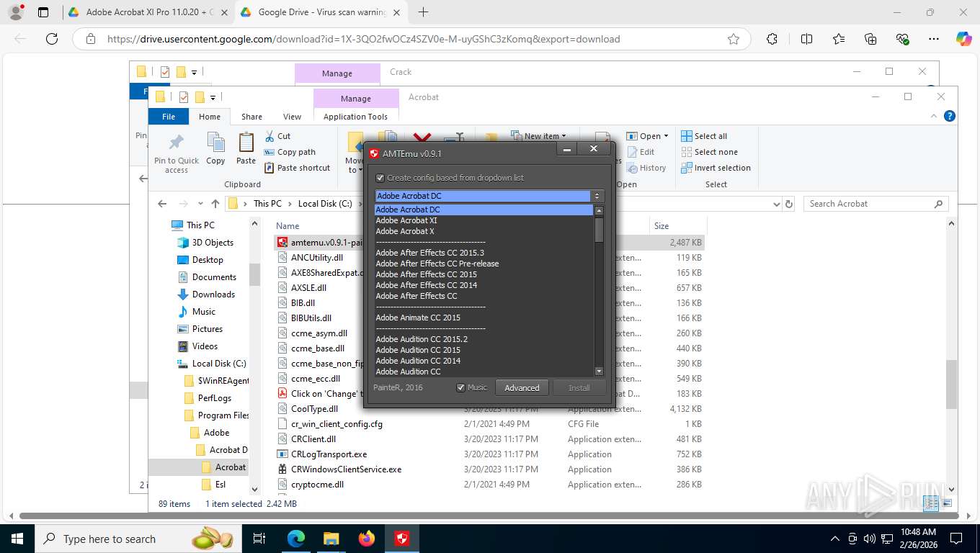
Task: Refresh the Acrobat folder view
Action: pos(789,204)
